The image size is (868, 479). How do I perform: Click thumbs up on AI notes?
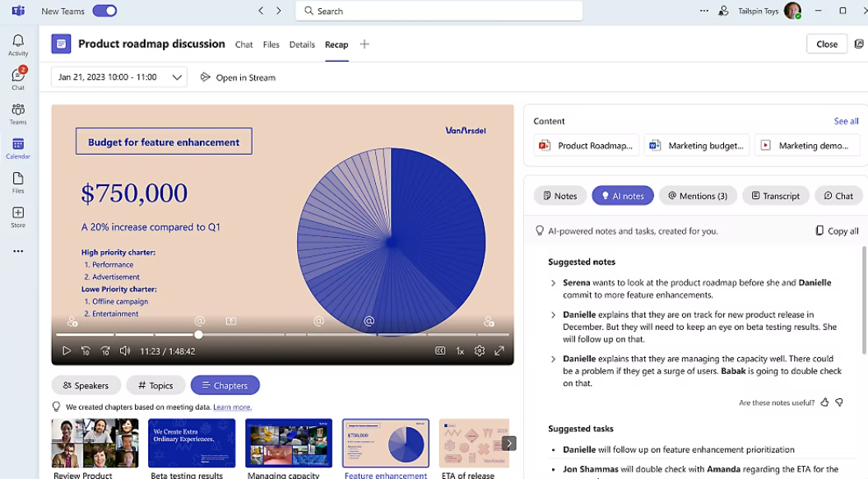824,402
